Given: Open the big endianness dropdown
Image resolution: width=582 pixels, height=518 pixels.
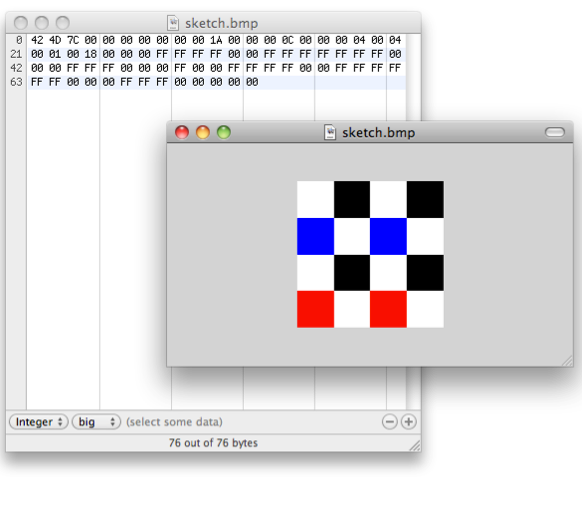Looking at the screenshot, I should click(96, 422).
